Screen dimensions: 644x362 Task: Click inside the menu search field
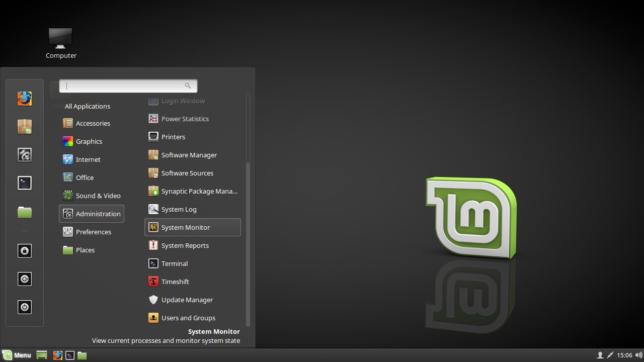coord(128,86)
